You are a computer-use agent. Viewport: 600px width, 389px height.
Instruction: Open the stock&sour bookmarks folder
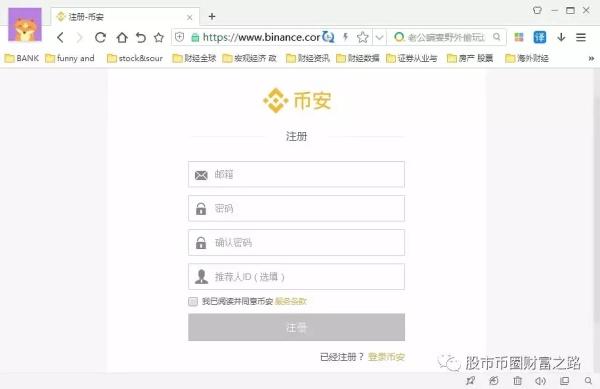(x=135, y=58)
